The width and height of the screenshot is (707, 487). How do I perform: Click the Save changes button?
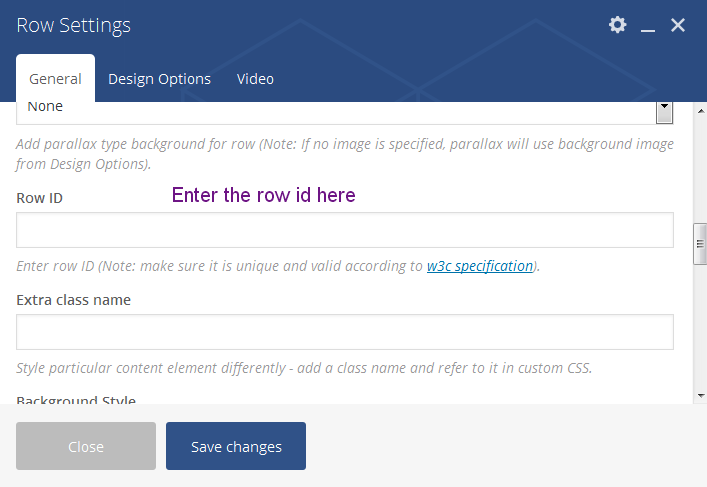[236, 447]
